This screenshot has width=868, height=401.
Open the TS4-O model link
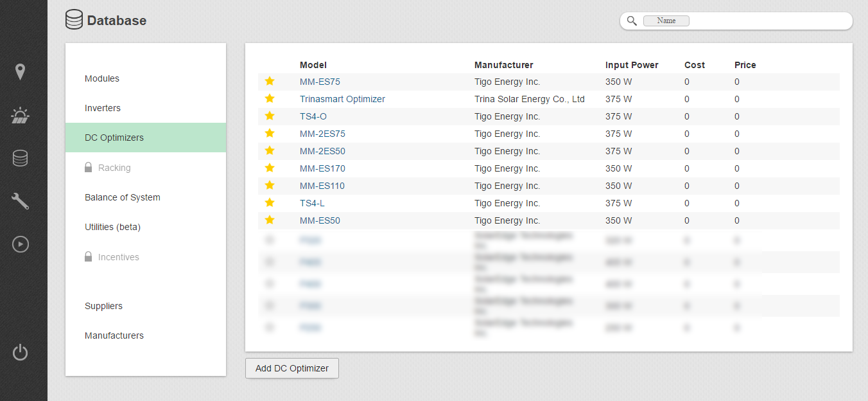click(313, 116)
